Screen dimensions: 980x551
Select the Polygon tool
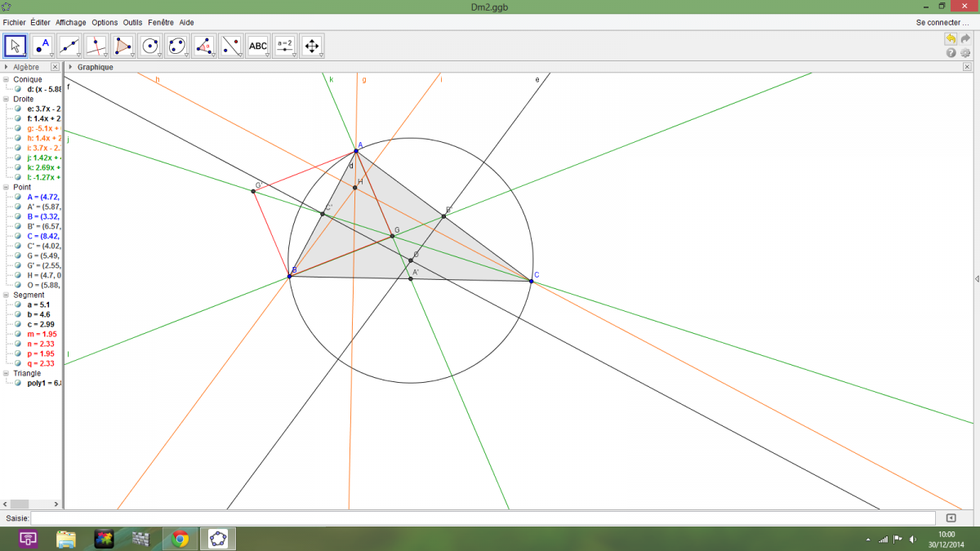[x=123, y=46]
